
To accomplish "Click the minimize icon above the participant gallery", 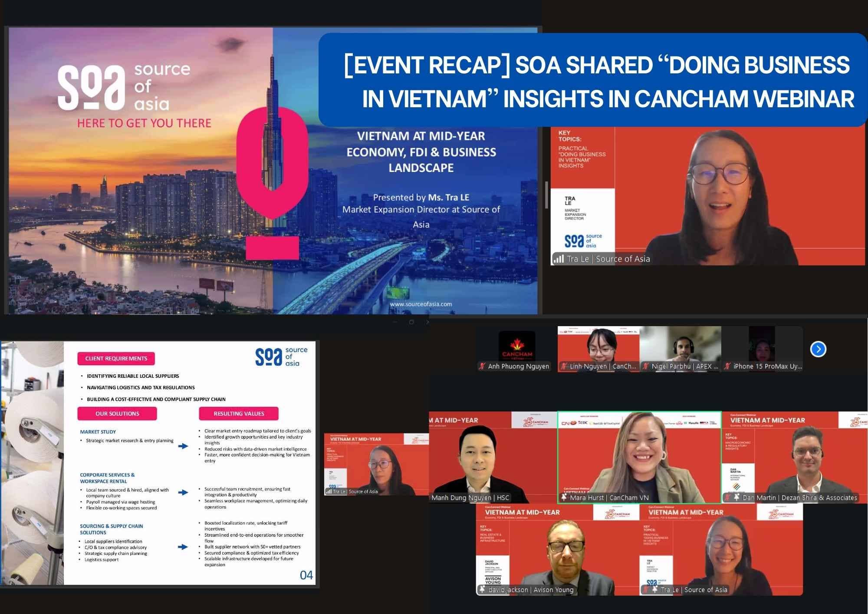I will click(395, 322).
